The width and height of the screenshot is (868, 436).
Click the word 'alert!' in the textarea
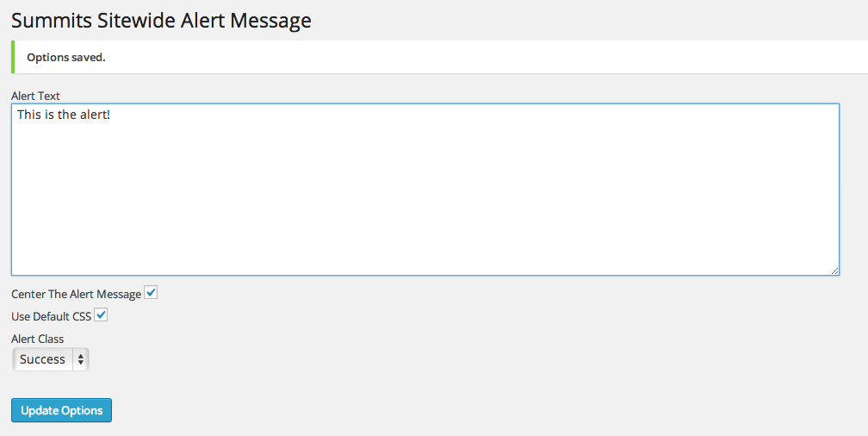95,115
